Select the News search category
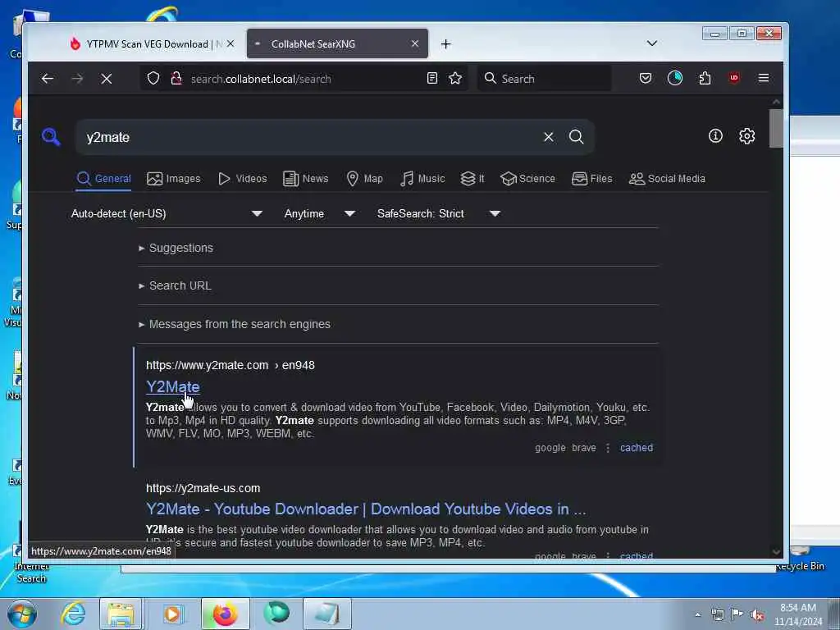Viewport: 840px width, 630px height. (305, 178)
